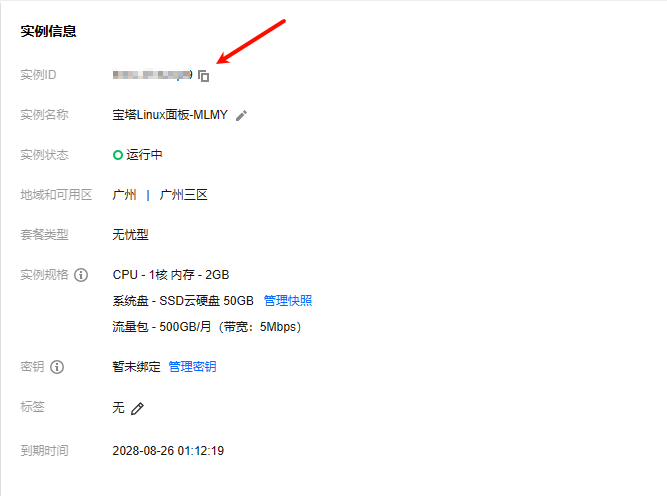Screen dimensions: 667x496
Task: Copy the instance ID with the copy icon
Action: [x=204, y=76]
